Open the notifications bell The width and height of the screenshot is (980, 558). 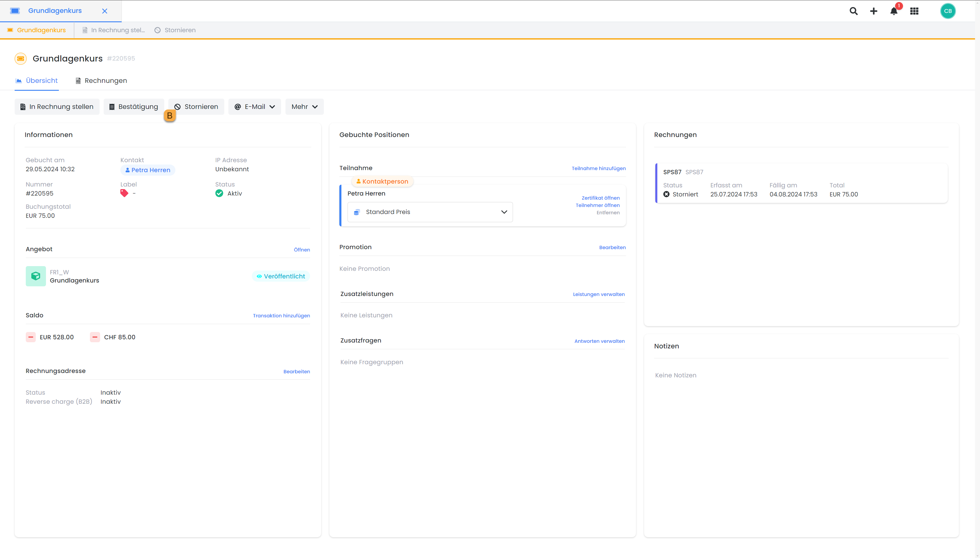pos(894,11)
